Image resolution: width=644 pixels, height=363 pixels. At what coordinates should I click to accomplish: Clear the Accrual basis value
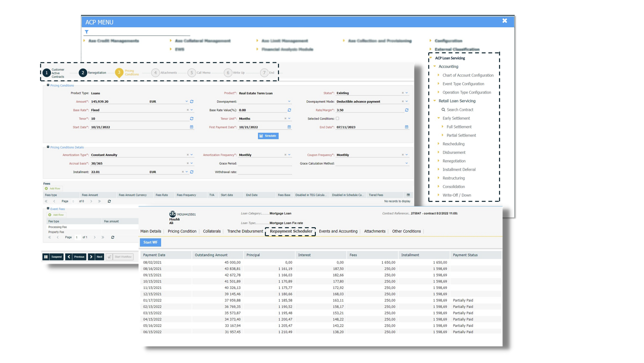coord(188,163)
